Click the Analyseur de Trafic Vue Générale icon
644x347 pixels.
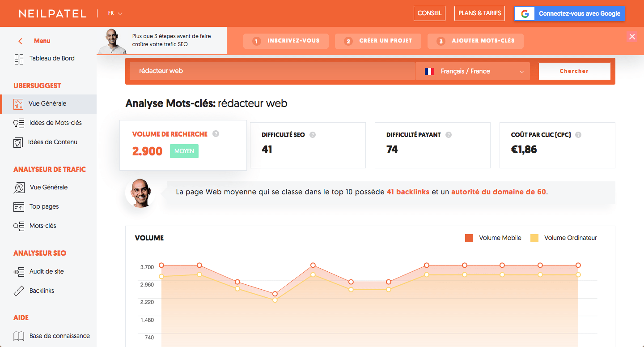click(19, 188)
